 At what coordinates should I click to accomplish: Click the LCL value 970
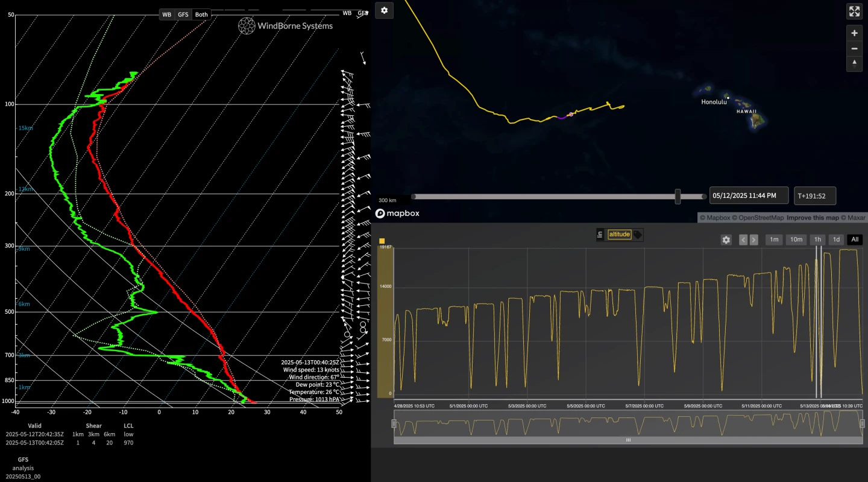click(x=128, y=443)
